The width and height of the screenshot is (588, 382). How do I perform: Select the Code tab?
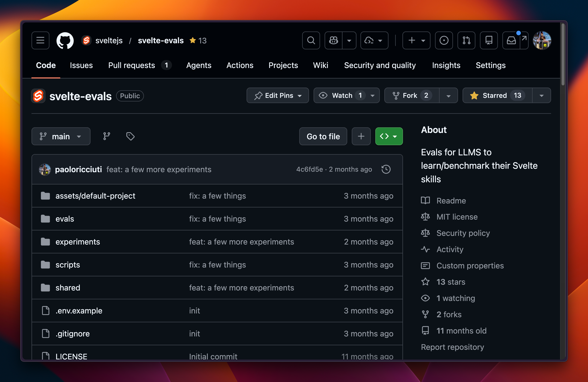coord(46,65)
